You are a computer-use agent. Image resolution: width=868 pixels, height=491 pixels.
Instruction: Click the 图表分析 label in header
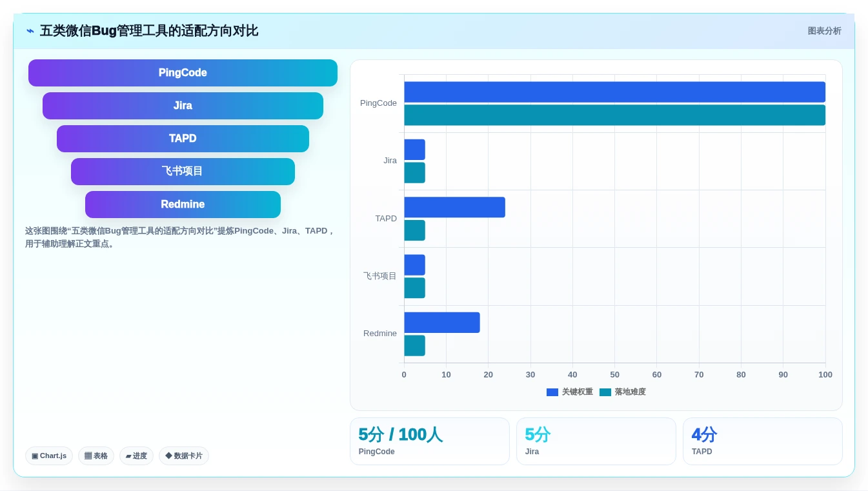pyautogui.click(x=825, y=31)
